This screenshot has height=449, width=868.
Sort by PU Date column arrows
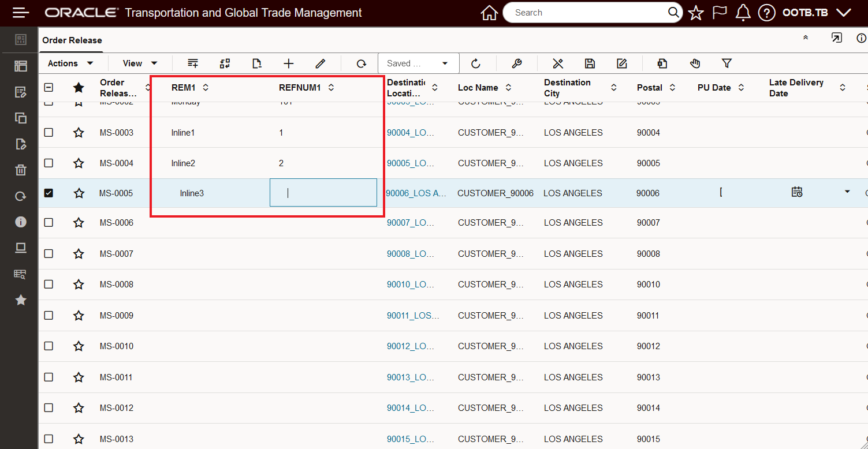point(741,88)
